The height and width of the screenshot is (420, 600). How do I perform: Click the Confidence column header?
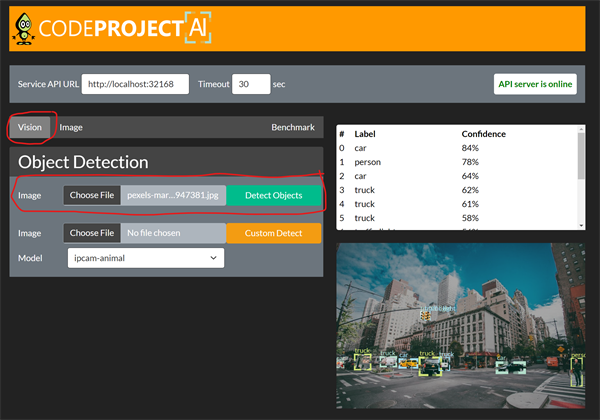pyautogui.click(x=484, y=134)
